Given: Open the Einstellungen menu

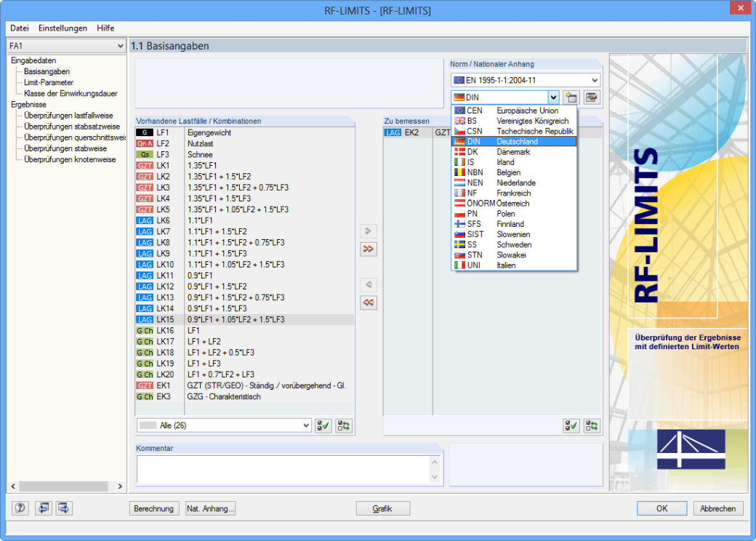Looking at the screenshot, I should (63, 28).
